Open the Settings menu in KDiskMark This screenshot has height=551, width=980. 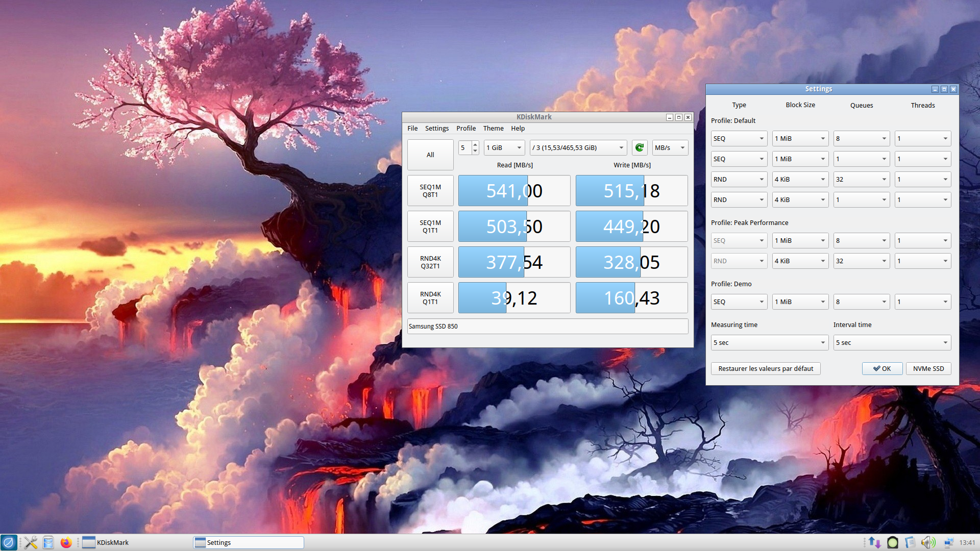click(x=437, y=128)
